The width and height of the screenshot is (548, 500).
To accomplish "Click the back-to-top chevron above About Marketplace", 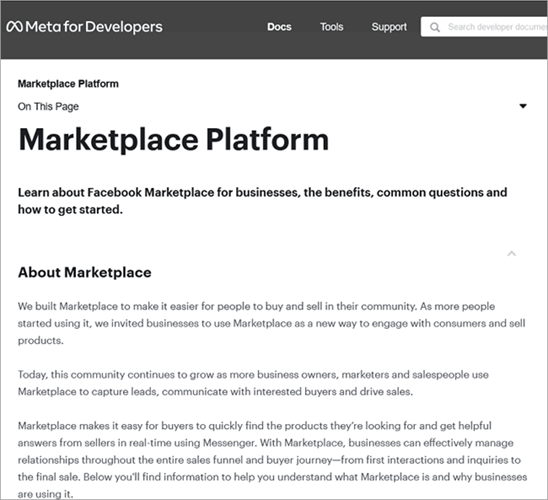I will pos(512,254).
